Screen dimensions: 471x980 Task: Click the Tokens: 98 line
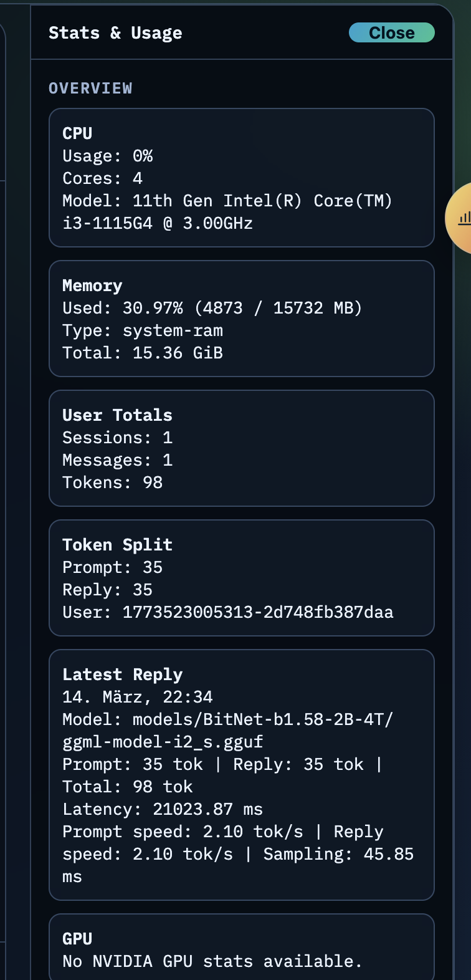click(x=112, y=483)
